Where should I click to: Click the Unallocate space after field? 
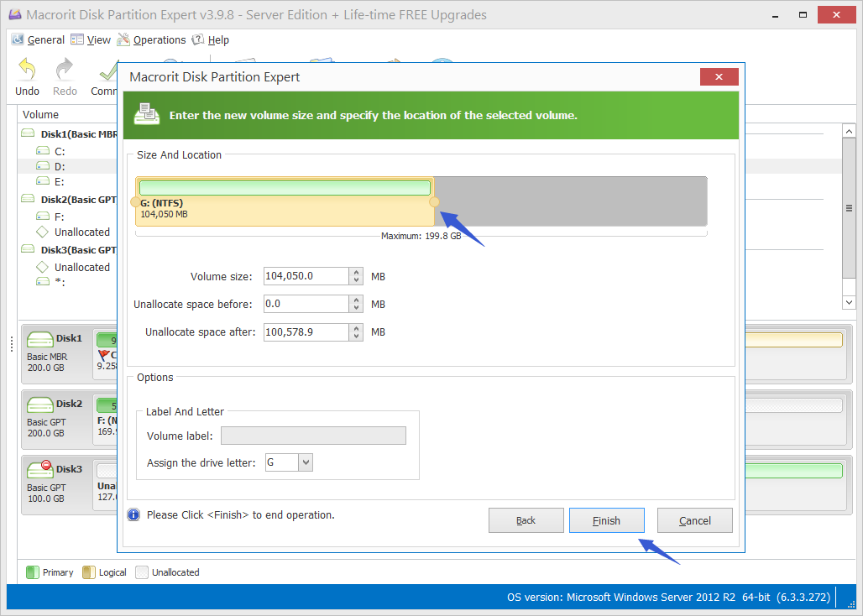click(x=306, y=332)
